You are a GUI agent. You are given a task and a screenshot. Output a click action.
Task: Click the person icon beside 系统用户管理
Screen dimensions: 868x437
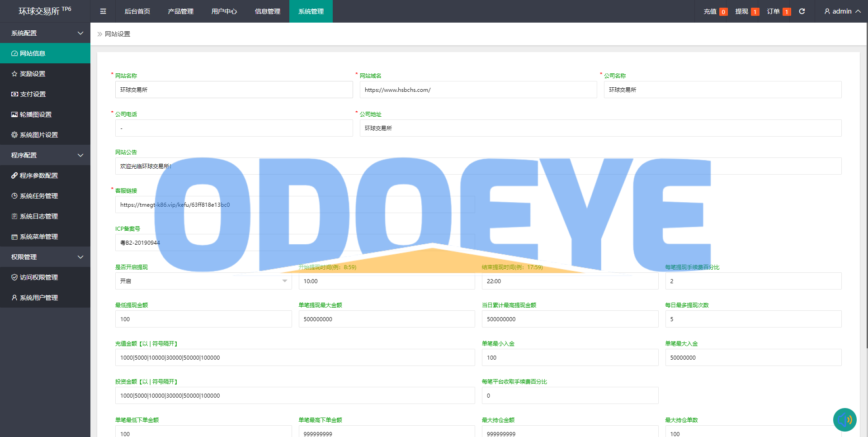point(14,298)
